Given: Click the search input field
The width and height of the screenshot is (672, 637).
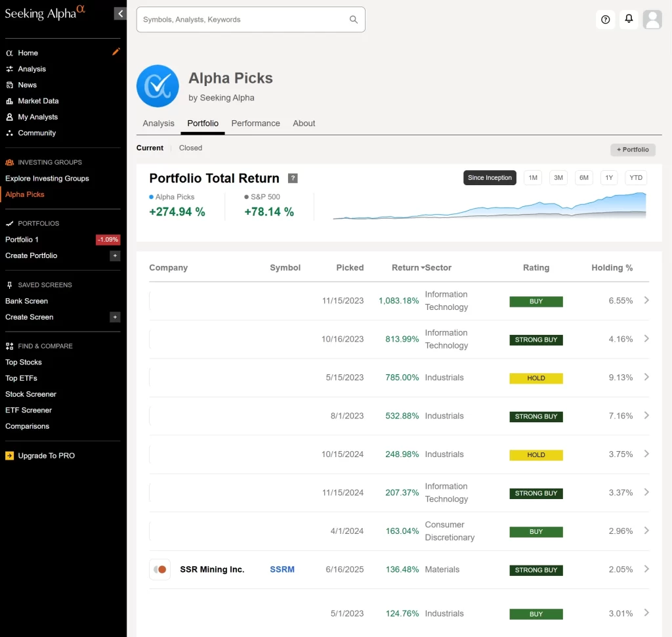Looking at the screenshot, I should tap(244, 20).
